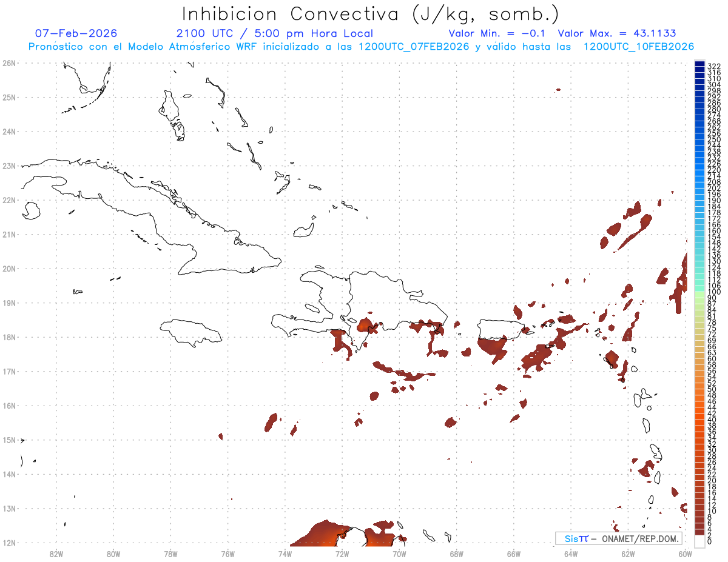The width and height of the screenshot is (728, 562).
Task: Click the 20N latitude label
Action: click(x=8, y=269)
